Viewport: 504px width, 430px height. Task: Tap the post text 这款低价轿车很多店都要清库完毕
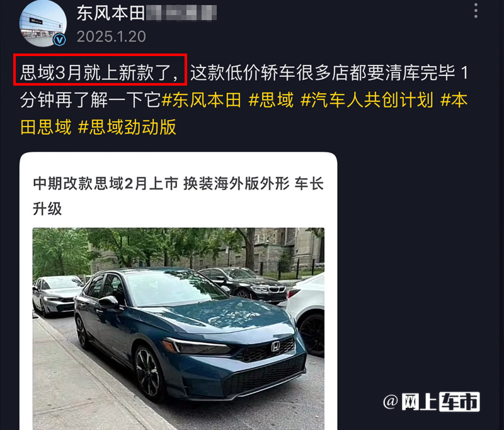[x=323, y=72]
